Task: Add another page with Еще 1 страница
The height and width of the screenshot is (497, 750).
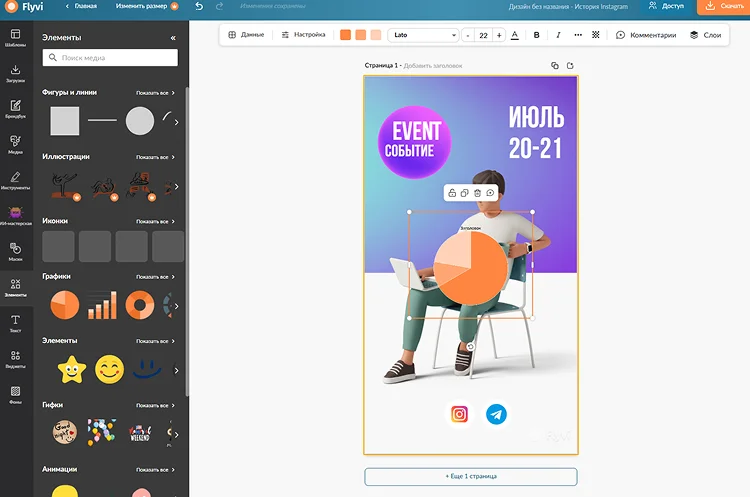Action: (471, 476)
